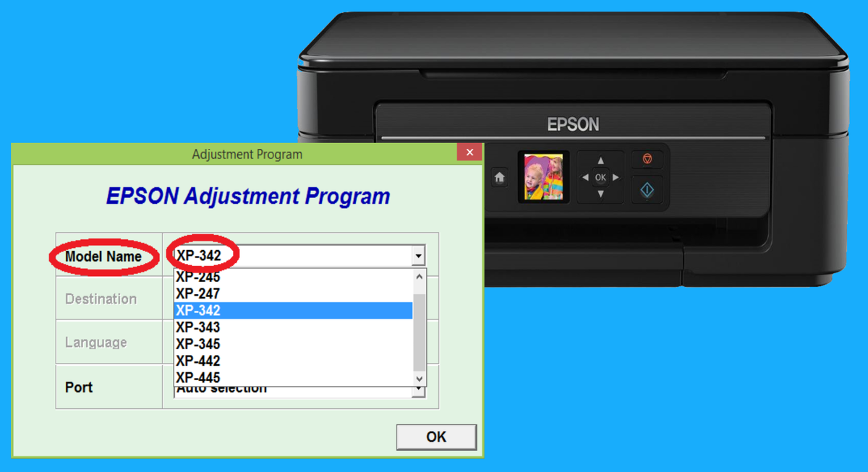Select XP-442 from the model list

(x=294, y=361)
